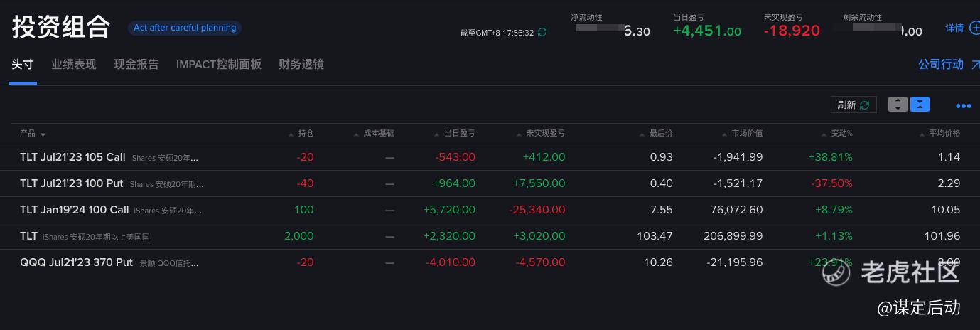Screen dimensions: 980x330
Task: Click the 投资组合 page title
Action: (61, 27)
